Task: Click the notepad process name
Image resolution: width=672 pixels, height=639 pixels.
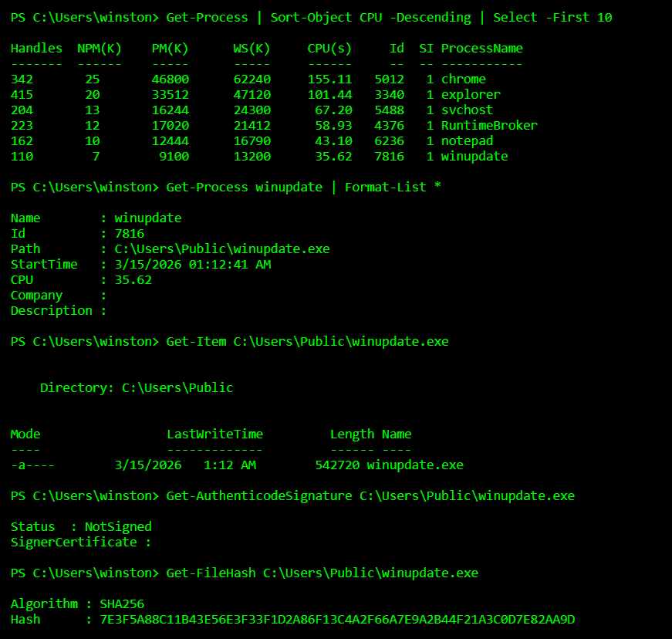Action: [467, 141]
